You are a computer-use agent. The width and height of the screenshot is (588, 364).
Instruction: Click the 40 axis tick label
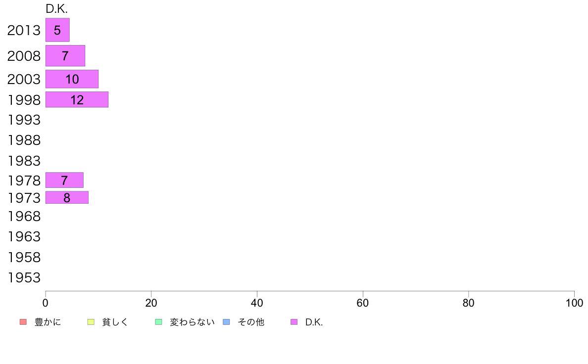257,303
